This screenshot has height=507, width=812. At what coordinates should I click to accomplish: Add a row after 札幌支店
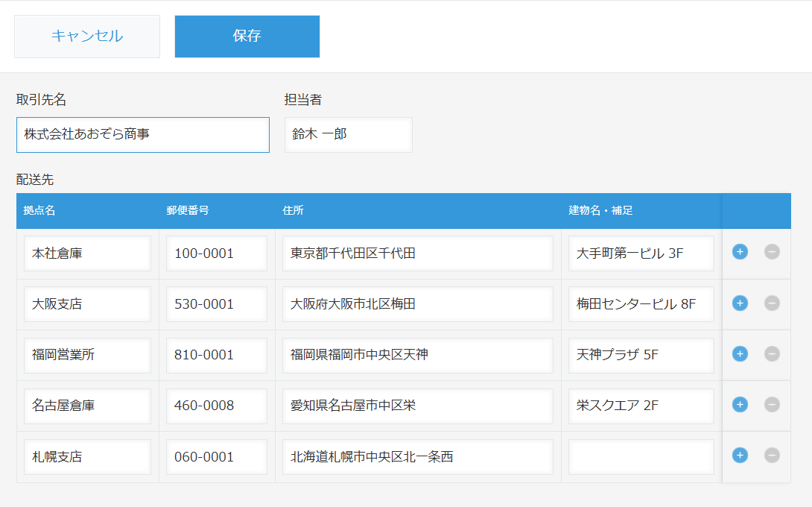[x=740, y=455]
